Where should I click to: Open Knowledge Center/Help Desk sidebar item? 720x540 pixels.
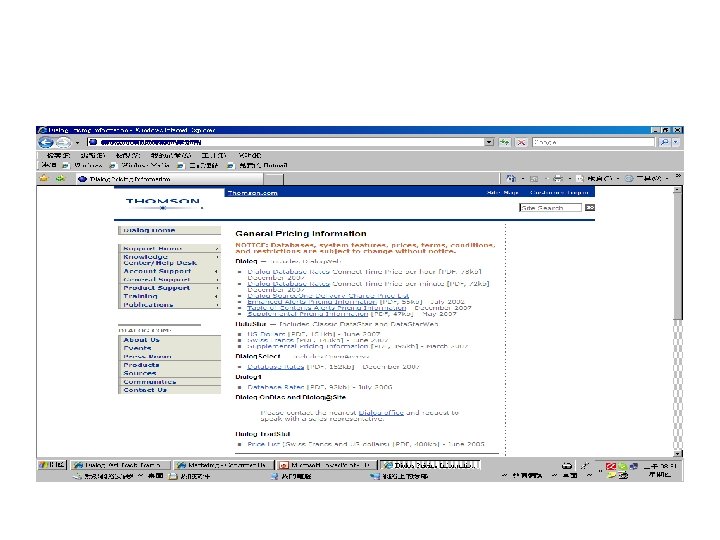click(x=169, y=260)
